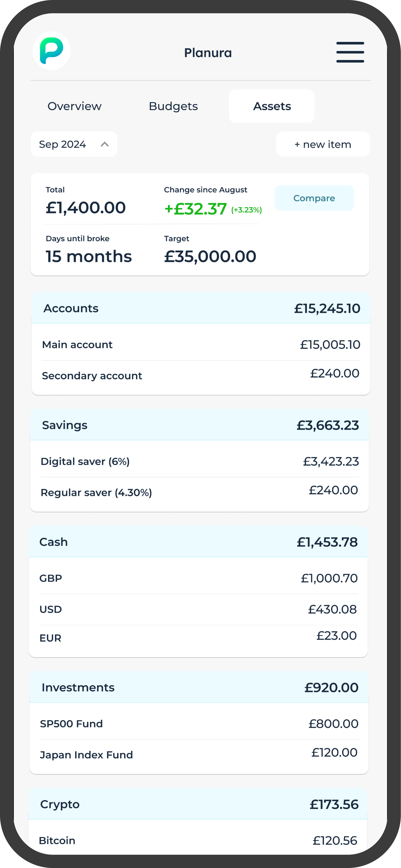Expand the Savings section header
This screenshot has height=868, width=401.
200,425
